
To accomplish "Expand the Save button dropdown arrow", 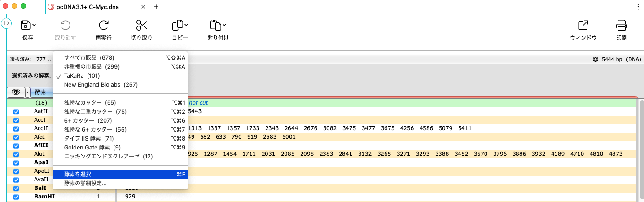I will coord(34,25).
